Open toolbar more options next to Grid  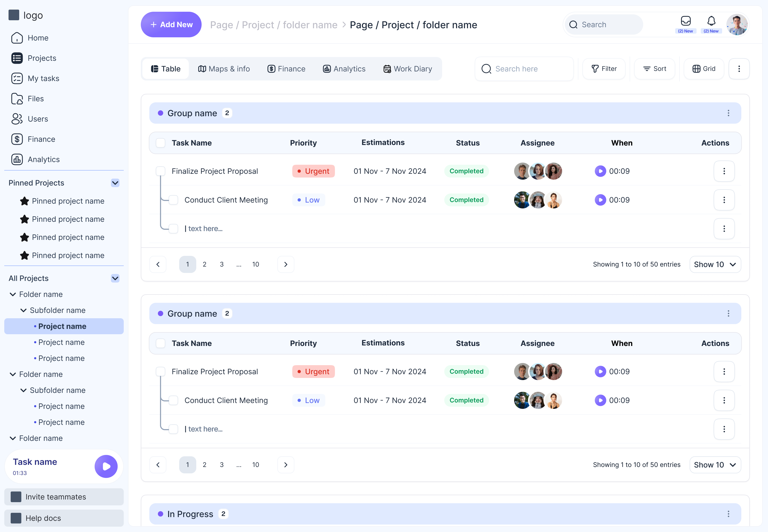[x=739, y=69]
